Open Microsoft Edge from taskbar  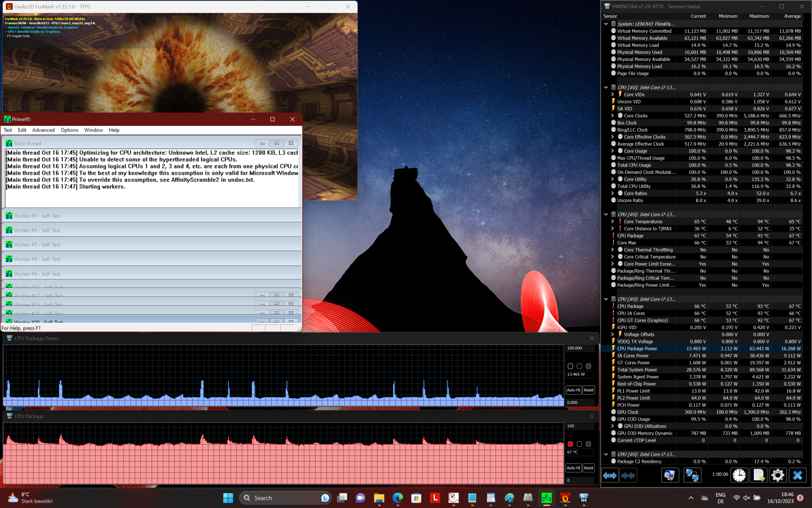(x=398, y=498)
